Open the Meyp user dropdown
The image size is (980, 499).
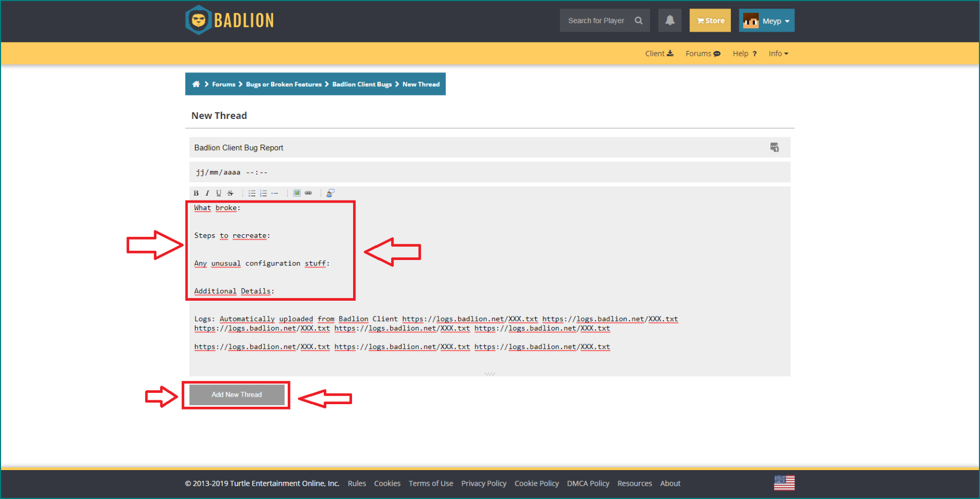pyautogui.click(x=767, y=20)
